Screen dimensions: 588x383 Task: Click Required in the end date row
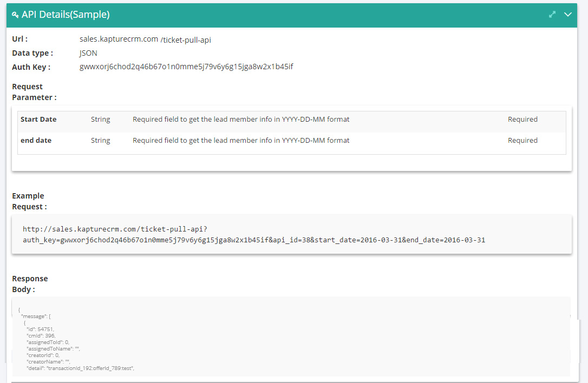pyautogui.click(x=522, y=140)
